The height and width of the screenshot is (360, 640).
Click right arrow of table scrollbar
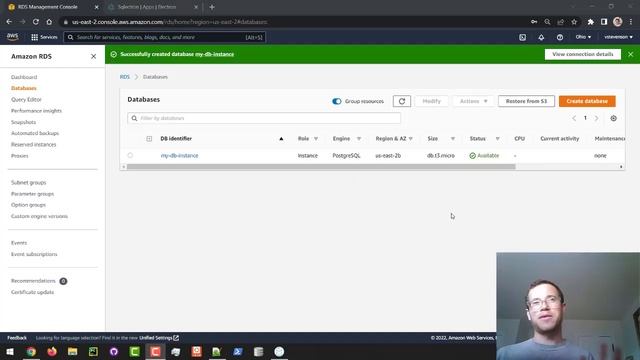pos(621,167)
